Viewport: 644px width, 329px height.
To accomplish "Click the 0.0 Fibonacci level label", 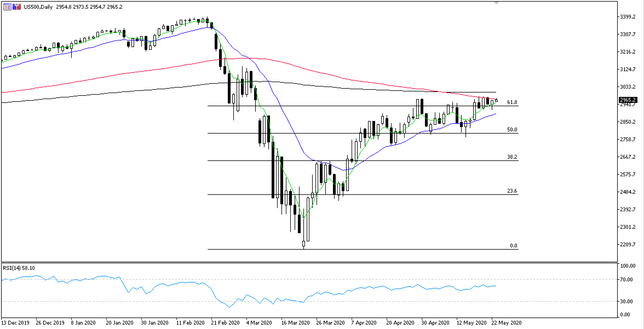I will pyautogui.click(x=514, y=246).
